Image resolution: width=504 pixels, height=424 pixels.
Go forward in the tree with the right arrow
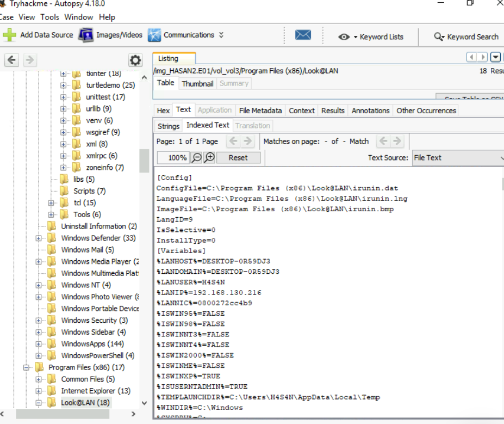29,60
